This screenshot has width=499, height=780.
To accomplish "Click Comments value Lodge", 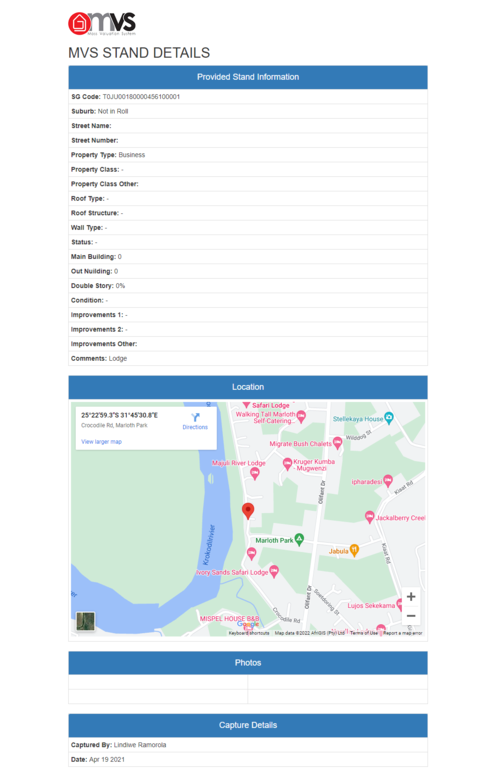I will (x=118, y=359).
